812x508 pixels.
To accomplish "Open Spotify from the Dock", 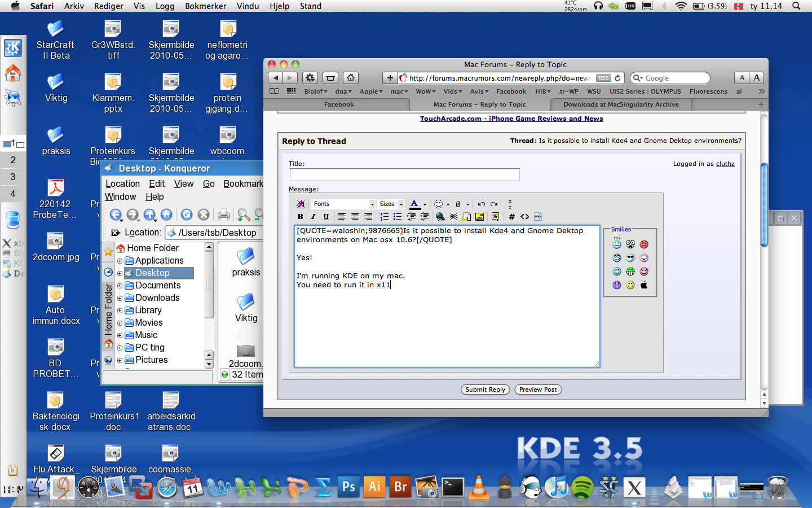I will click(x=582, y=487).
